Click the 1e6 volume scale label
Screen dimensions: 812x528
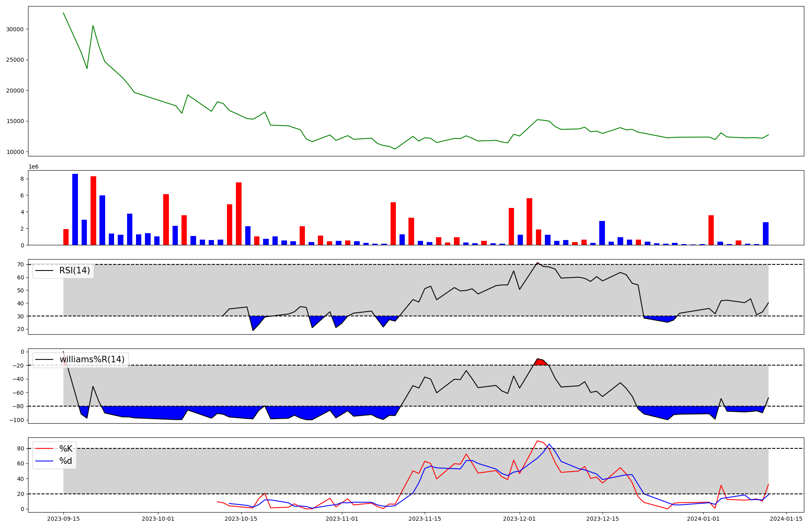pyautogui.click(x=33, y=167)
